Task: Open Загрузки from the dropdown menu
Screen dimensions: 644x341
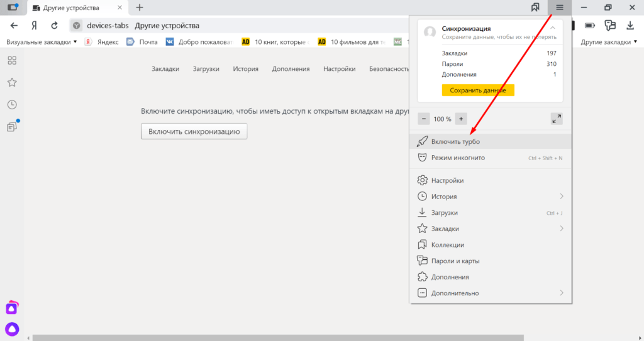Action: tap(491, 212)
